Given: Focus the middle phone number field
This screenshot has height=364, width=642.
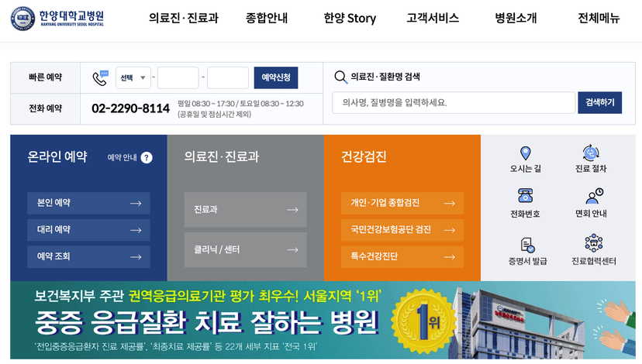Looking at the screenshot, I should 178,77.
